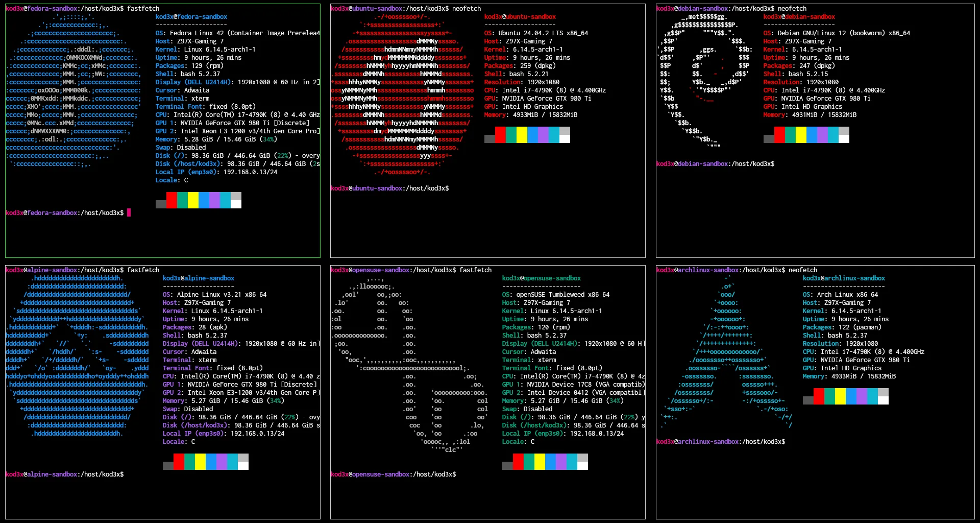
Task: Click 'Local IP (enp3s0)' line in alpine terminal
Action: [x=224, y=434]
